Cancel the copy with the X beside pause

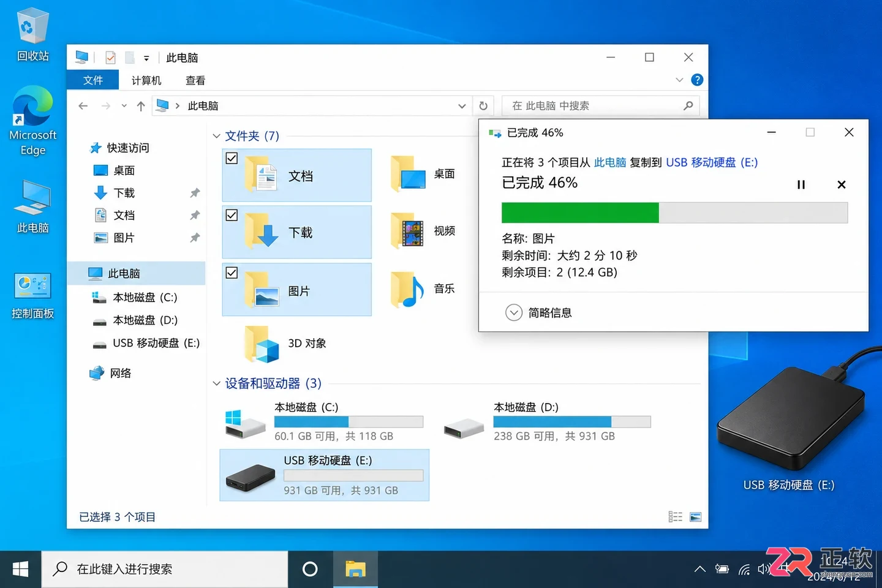pyautogui.click(x=842, y=184)
